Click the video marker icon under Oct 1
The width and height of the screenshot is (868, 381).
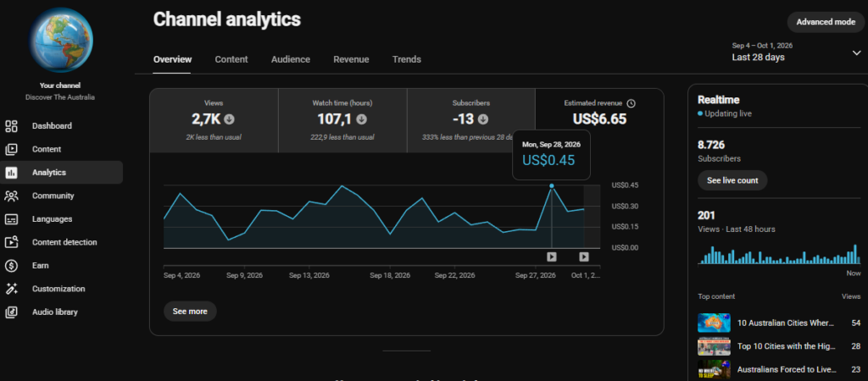584,257
